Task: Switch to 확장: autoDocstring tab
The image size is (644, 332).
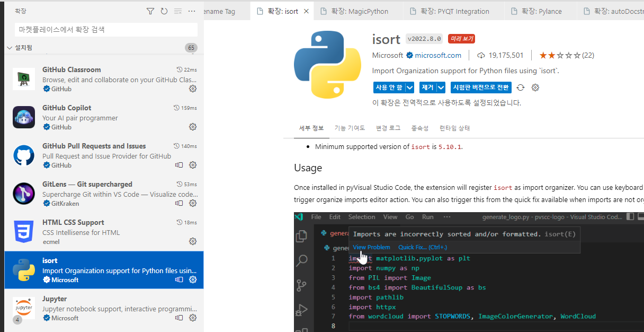Action: coord(611,11)
